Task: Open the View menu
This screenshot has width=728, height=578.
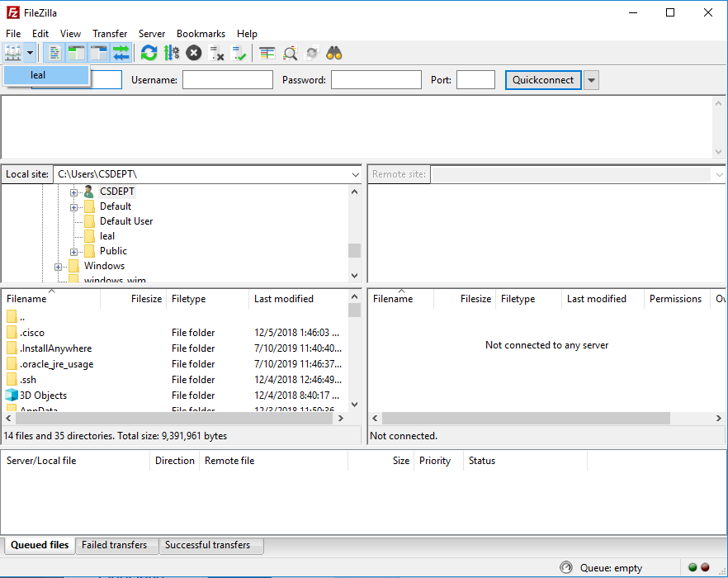Action: click(70, 34)
